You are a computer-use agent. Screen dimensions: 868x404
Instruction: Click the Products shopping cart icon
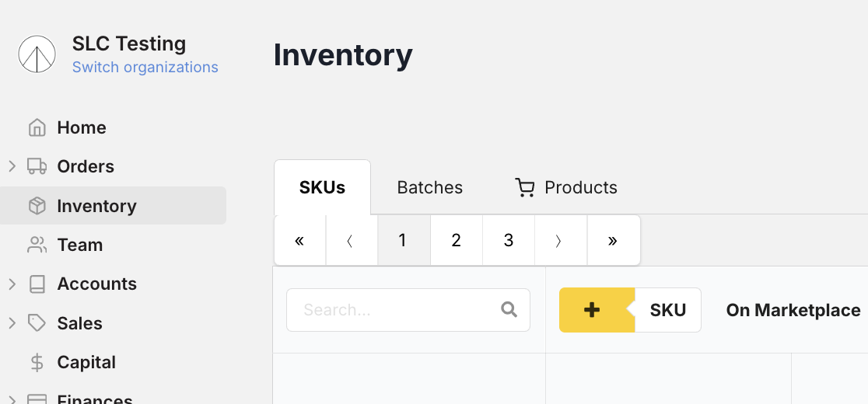click(x=525, y=187)
